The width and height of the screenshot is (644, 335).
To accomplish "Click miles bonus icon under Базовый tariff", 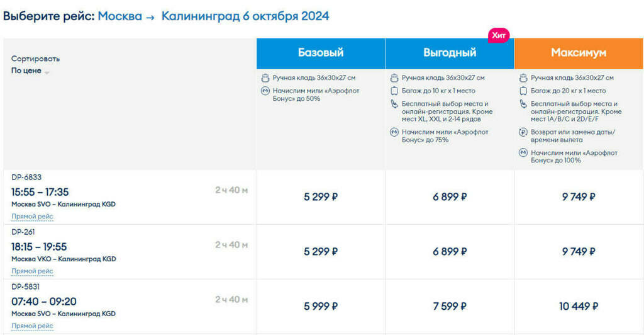I will [x=265, y=91].
